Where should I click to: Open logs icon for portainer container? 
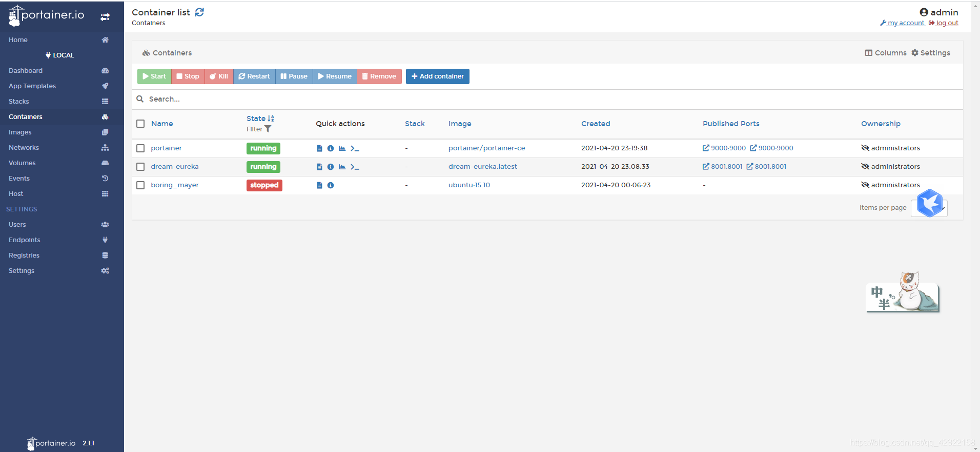[x=319, y=148]
